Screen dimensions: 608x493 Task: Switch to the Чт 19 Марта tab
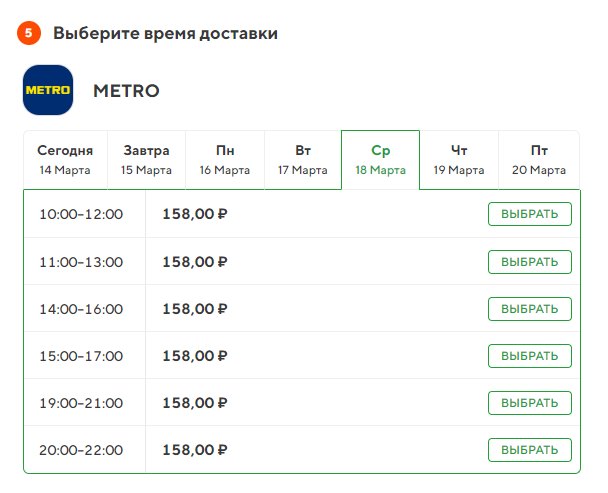(459, 160)
